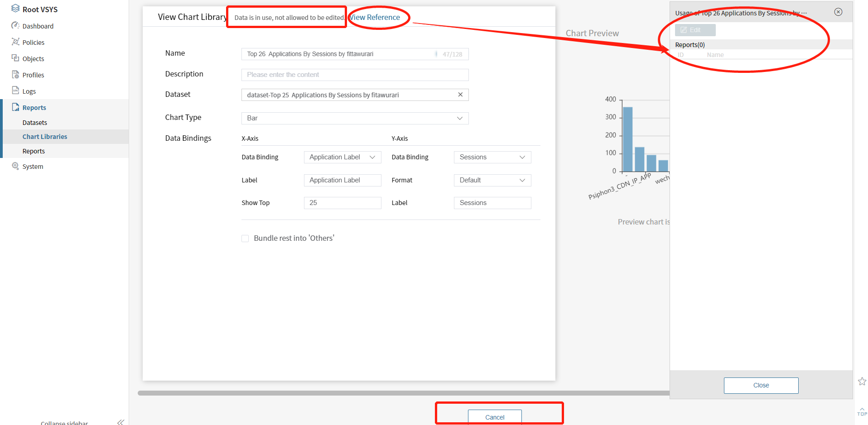This screenshot has width=868, height=425.
Task: Click the Show Top input field
Action: pos(342,203)
